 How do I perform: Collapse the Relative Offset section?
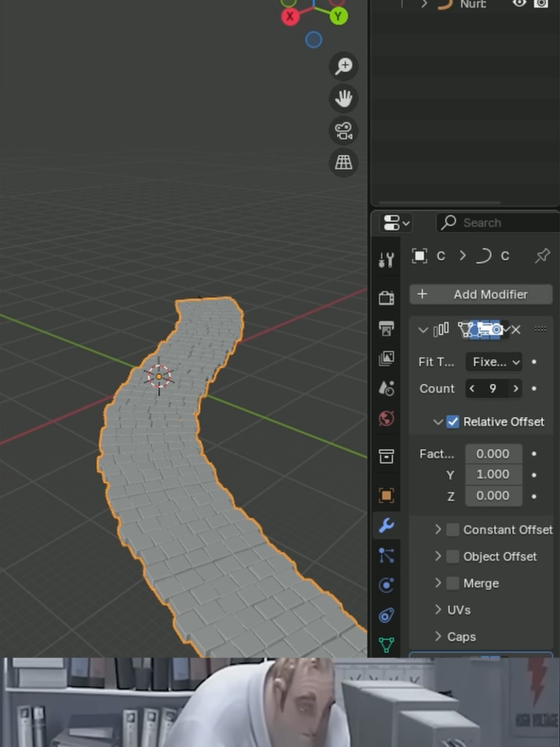(438, 422)
